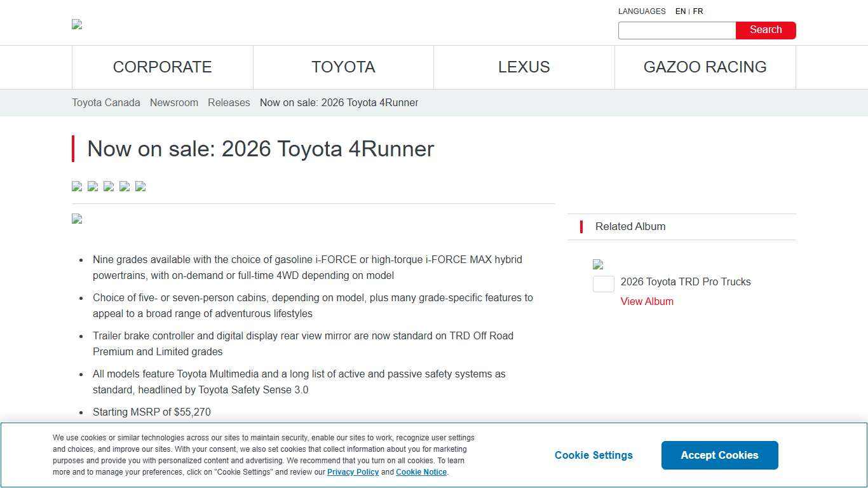Click the third social share icon
Viewport: 868px width, 488px height.
tap(108, 186)
